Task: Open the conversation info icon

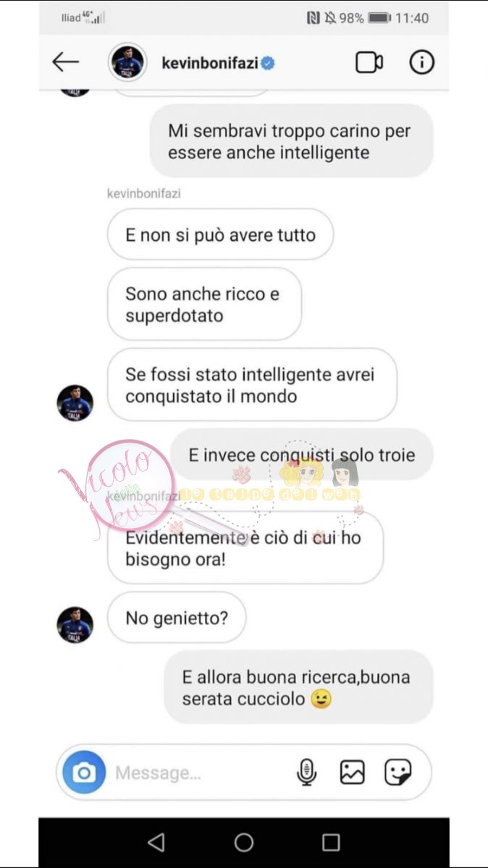Action: [421, 62]
